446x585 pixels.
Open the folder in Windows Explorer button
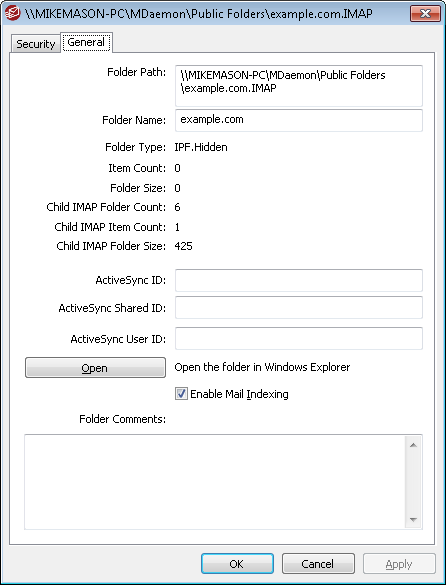95,368
